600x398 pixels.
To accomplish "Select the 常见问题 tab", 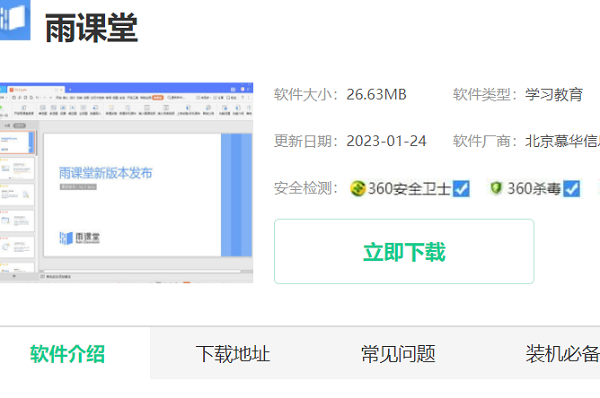I will (x=398, y=353).
